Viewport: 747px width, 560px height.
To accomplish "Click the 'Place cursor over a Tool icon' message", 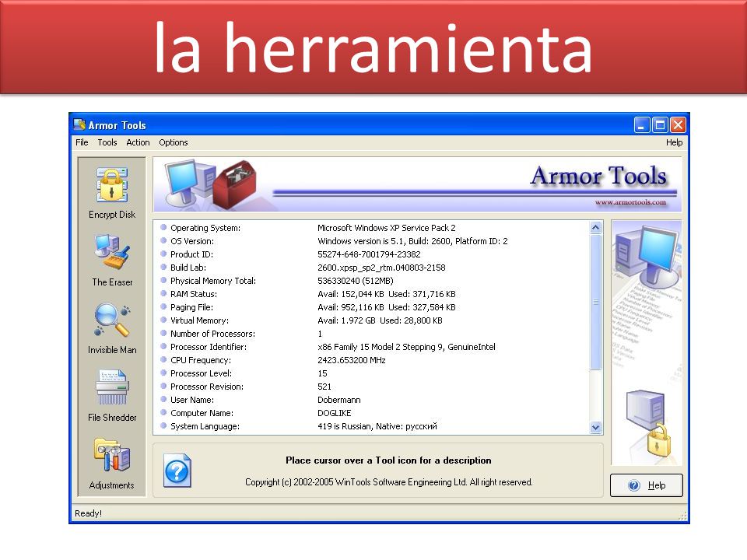I will click(388, 460).
